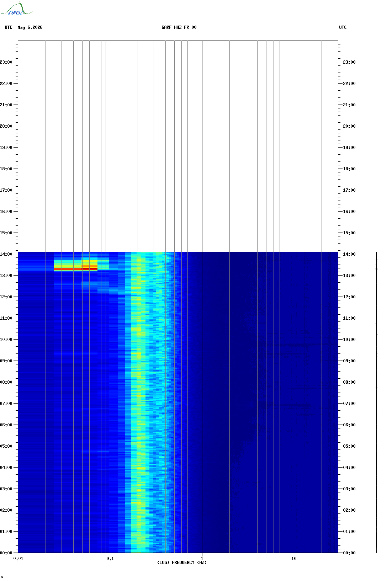This screenshot has height=581, width=392.
Task: Click the right 07:00 time label
Action: pos(349,404)
